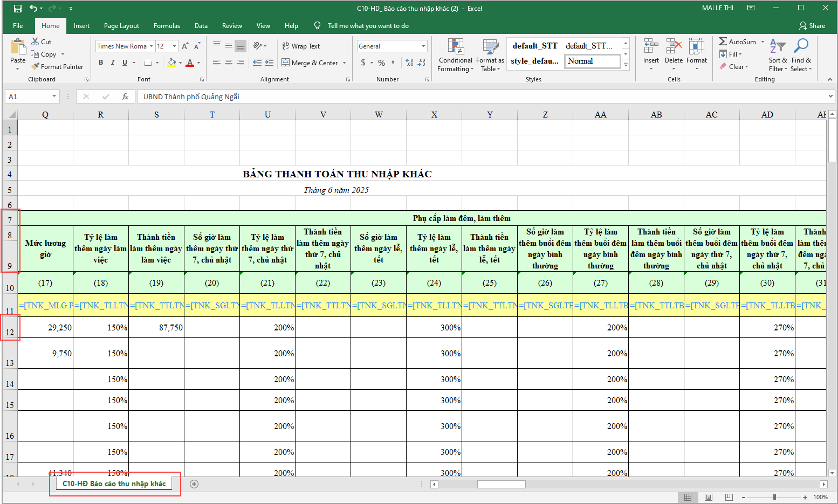Screen dimensions: 838x504
Task: Click the AutoSum sigma icon
Action: pyautogui.click(x=723, y=42)
